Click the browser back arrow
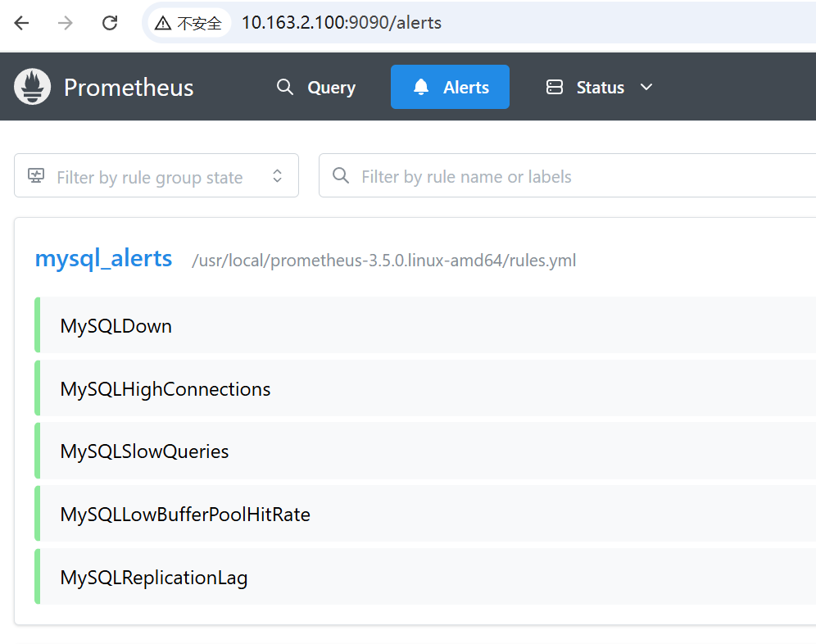Image resolution: width=816 pixels, height=644 pixels. point(21,23)
